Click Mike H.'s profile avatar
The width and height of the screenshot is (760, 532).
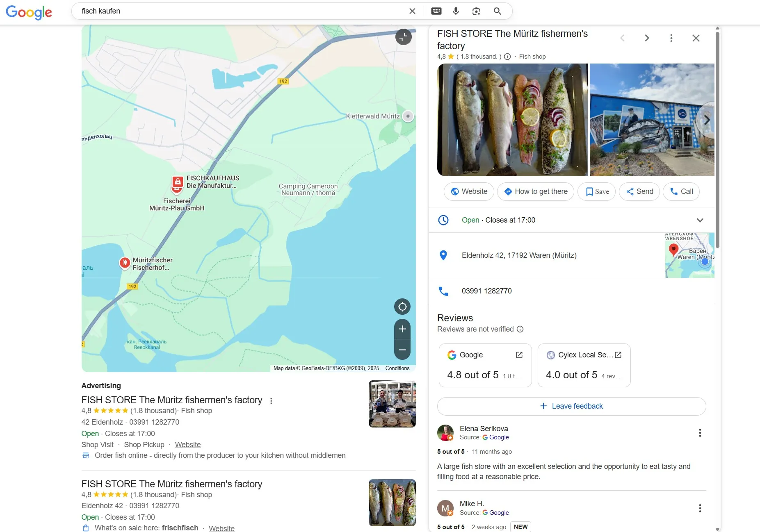pyautogui.click(x=445, y=508)
